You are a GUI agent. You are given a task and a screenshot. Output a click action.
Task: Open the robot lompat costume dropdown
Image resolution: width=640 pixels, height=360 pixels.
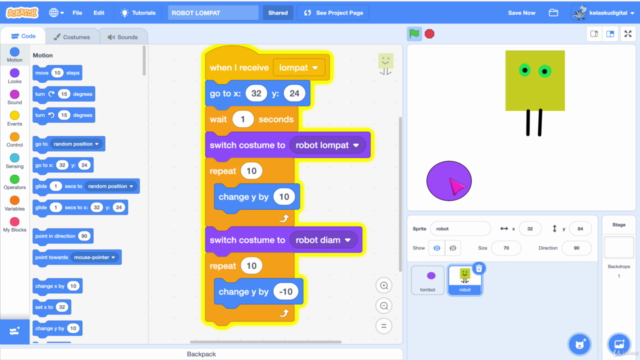click(327, 145)
